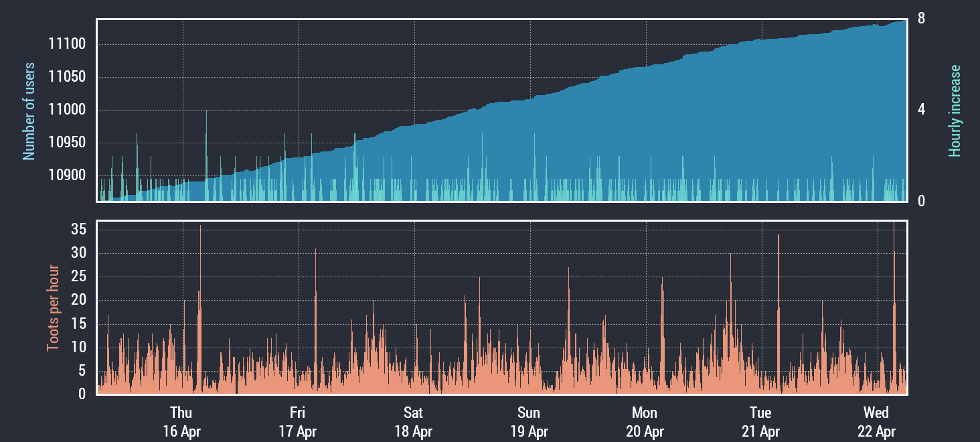This screenshot has width=980, height=442.
Task: Click the 11000 tick on users axis
Action: (x=67, y=110)
